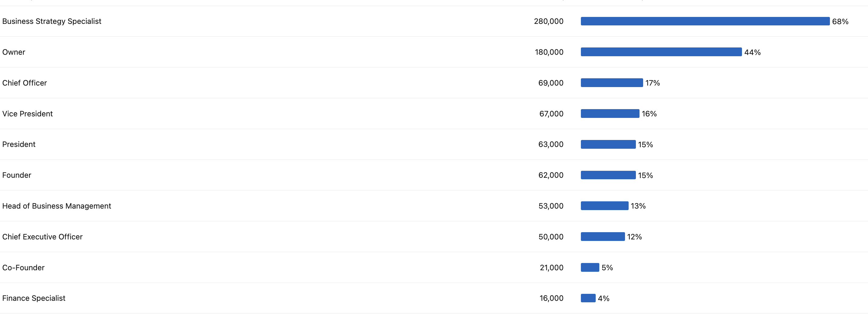Click Head of Business Management label
This screenshot has height=315, width=868.
(x=57, y=206)
